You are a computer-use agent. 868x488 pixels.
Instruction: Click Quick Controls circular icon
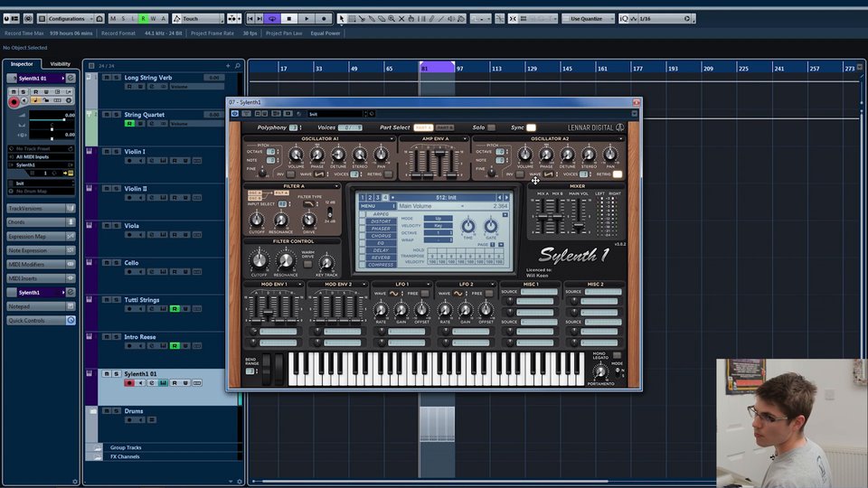(71, 320)
